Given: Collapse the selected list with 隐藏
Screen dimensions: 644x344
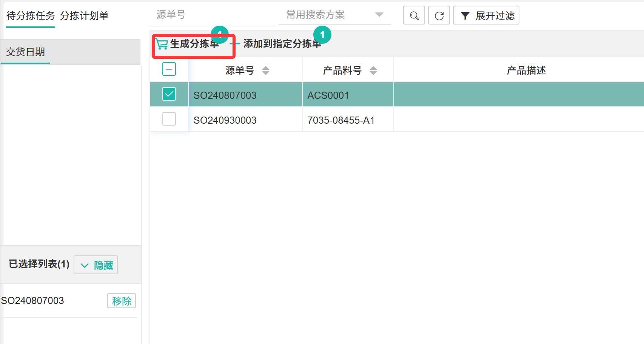Looking at the screenshot, I should [x=96, y=265].
